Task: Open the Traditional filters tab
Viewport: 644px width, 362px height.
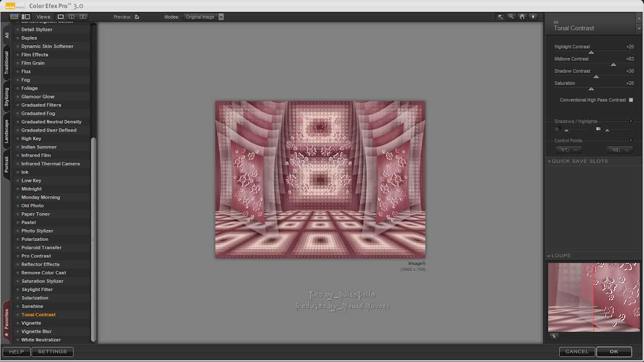Action: coord(6,63)
